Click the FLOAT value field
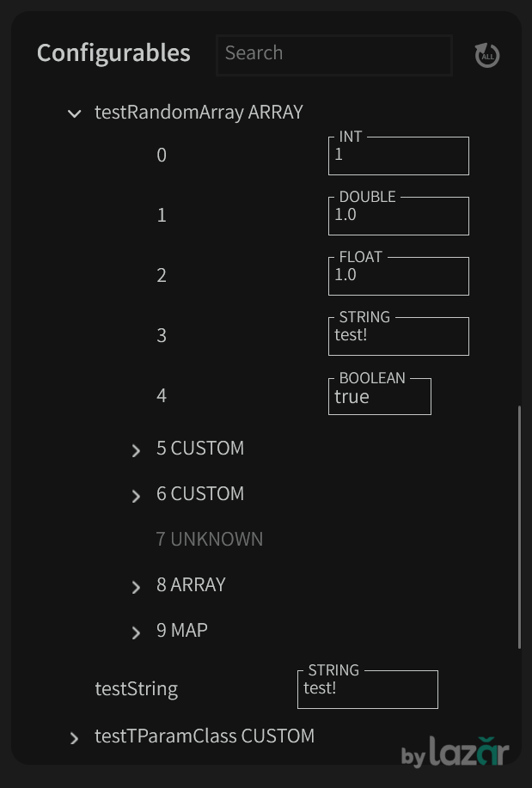Viewport: 532px width, 788px height. pyautogui.click(x=398, y=277)
